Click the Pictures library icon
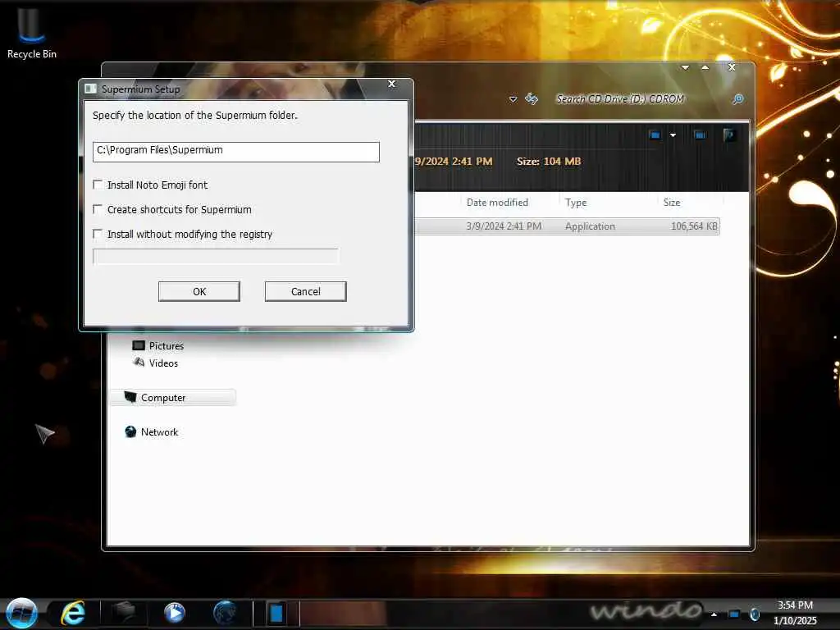Viewport: 840px width, 630px height. pyautogui.click(x=138, y=345)
